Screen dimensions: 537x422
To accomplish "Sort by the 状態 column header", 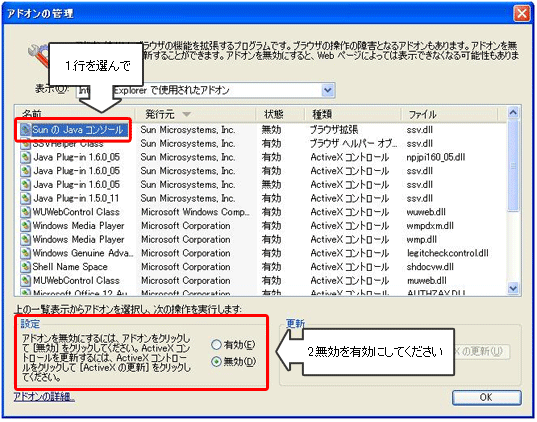I will tap(280, 114).
